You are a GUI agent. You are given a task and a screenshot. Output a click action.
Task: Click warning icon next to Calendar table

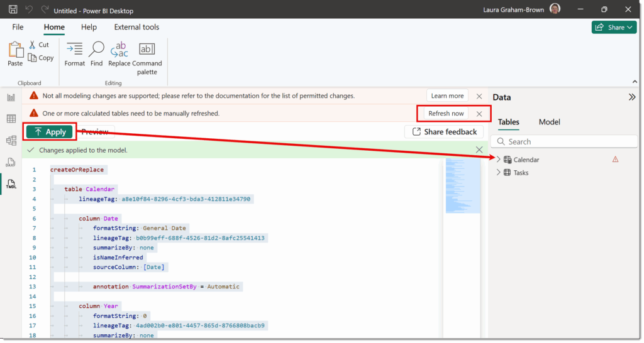tap(615, 159)
